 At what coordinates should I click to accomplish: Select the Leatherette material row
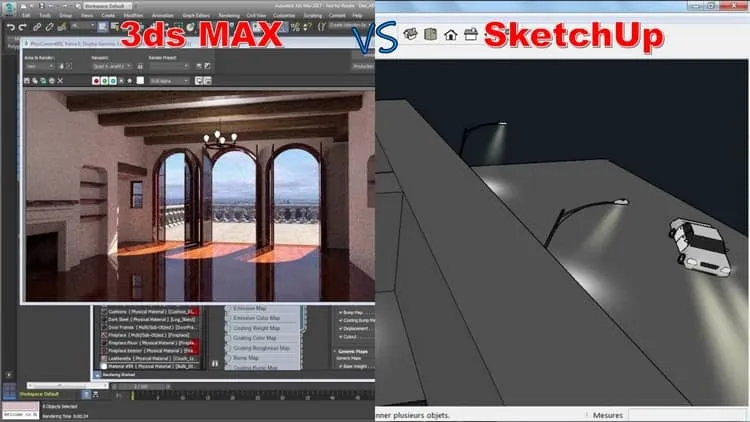click(149, 358)
